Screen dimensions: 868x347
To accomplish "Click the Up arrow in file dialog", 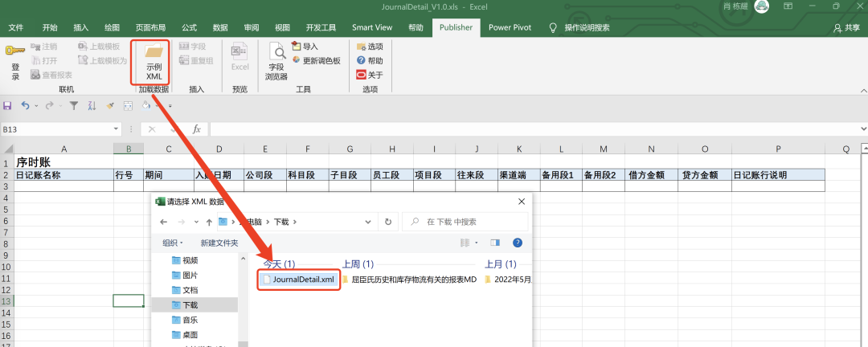I will 209,222.
